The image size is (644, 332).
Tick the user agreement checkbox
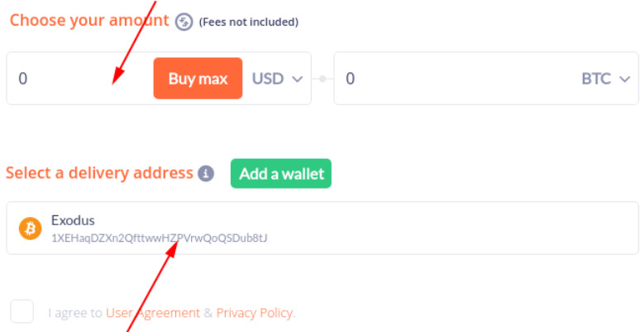point(21,311)
